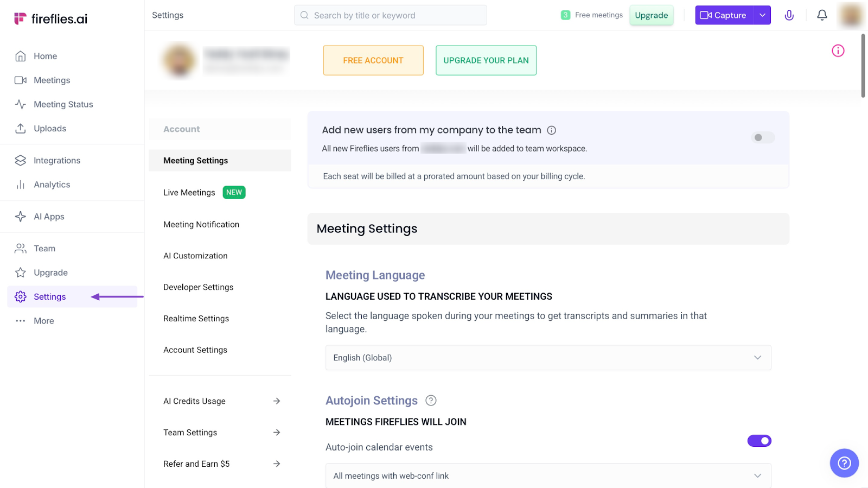This screenshot has width=868, height=488.
Task: Open Uploads in sidebar
Action: point(50,129)
